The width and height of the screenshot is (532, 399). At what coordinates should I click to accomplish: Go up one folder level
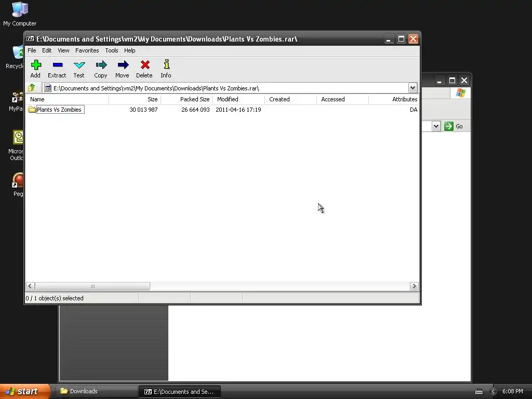(x=32, y=88)
